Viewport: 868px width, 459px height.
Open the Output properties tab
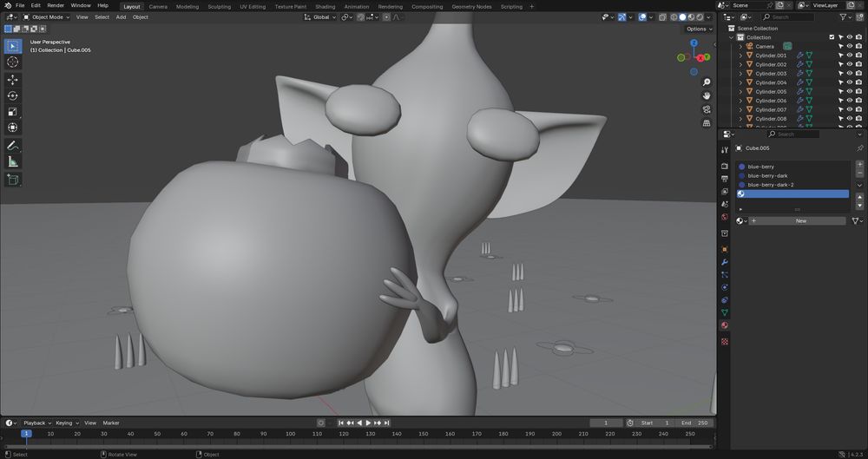(x=725, y=179)
